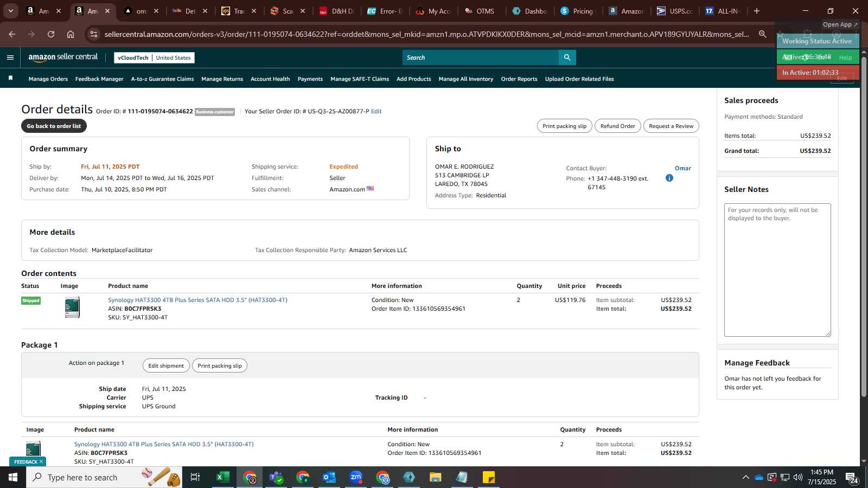Screen dimensions: 868x488
Task: Open a new browser tab with the plus icon
Action: [757, 11]
